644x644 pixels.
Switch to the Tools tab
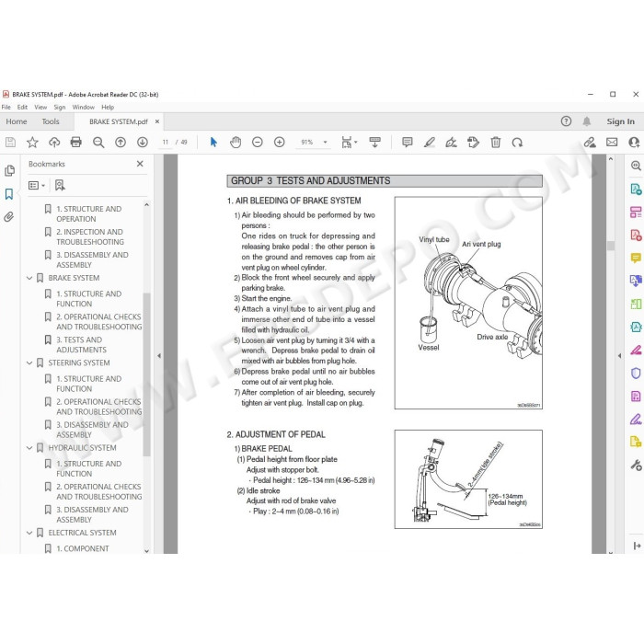coord(51,121)
